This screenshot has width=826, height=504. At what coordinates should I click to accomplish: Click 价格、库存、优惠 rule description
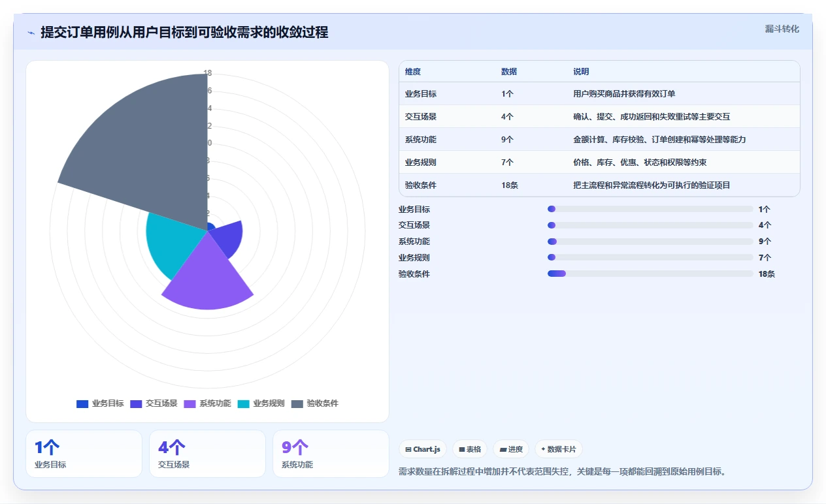(640, 163)
